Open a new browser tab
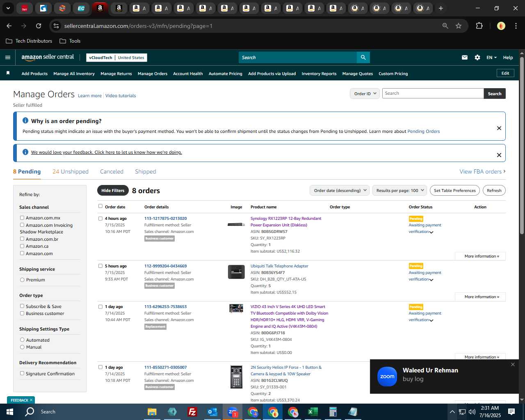525x420 pixels. (x=441, y=8)
